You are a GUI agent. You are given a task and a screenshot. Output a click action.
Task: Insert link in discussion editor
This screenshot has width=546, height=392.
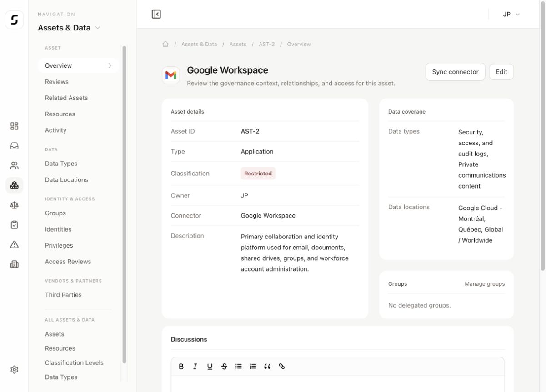(x=282, y=366)
